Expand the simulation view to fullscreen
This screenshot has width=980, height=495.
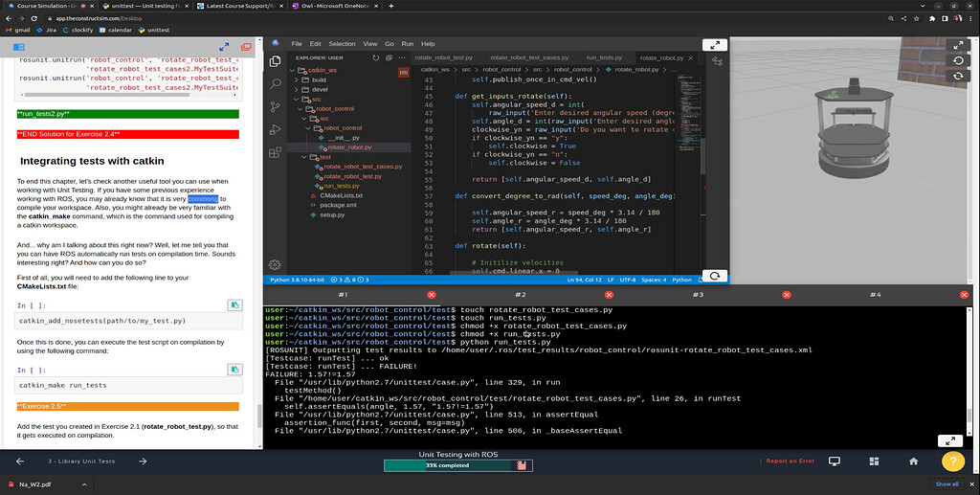(957, 46)
